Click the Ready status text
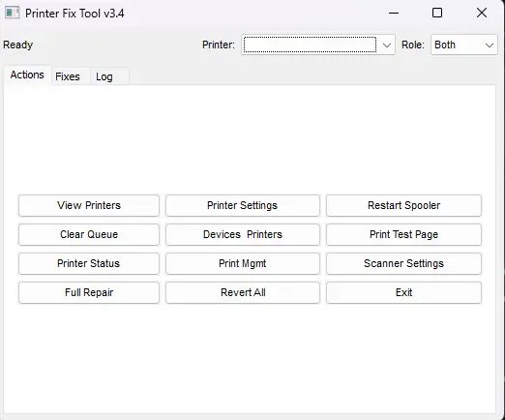This screenshot has width=505, height=420. [18, 45]
